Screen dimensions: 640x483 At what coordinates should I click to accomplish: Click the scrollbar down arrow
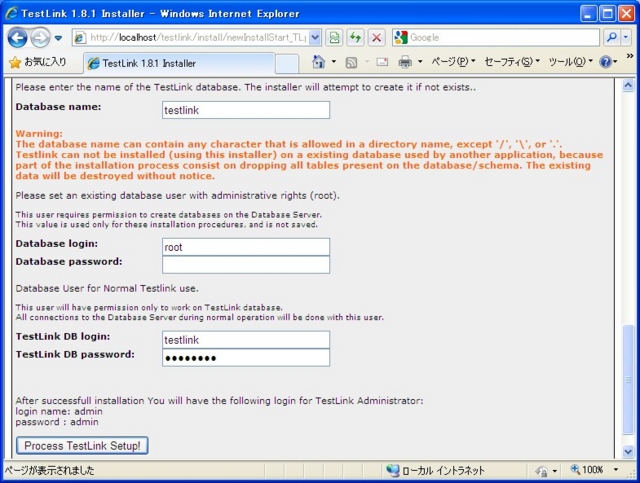628,452
